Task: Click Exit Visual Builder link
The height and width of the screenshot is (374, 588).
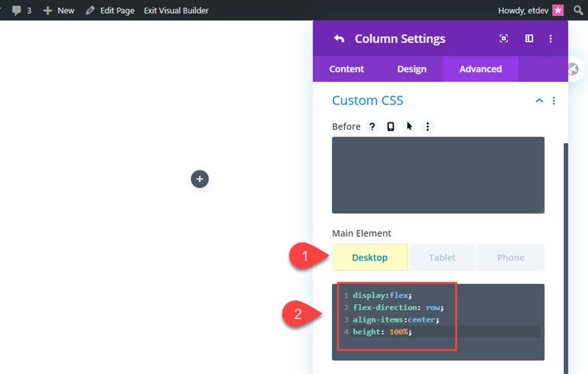Action: 176,10
